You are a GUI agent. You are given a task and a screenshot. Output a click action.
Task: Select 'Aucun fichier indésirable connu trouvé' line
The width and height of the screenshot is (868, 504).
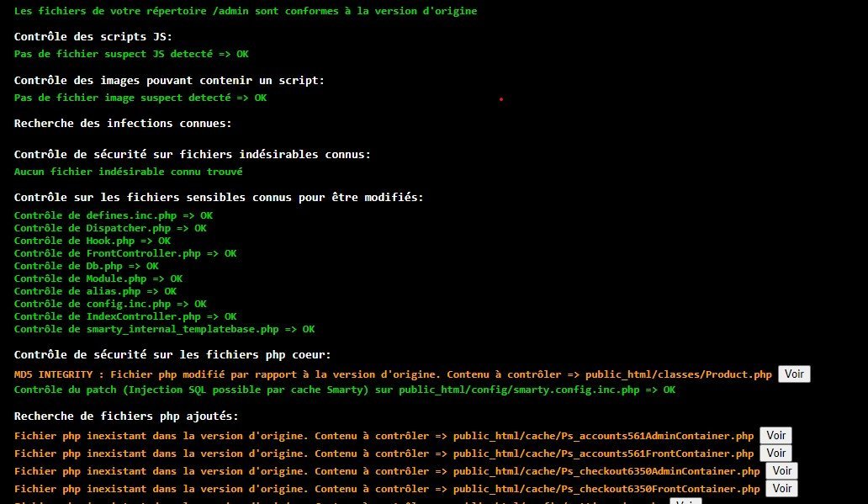tap(128, 172)
